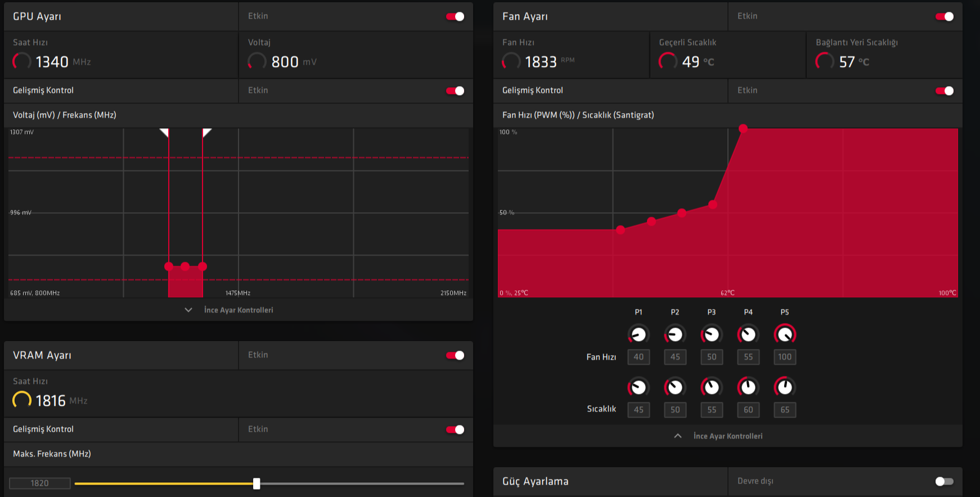Disable the Fan Ayarı Etkin switch
Image resolution: width=980 pixels, height=497 pixels.
[945, 16]
